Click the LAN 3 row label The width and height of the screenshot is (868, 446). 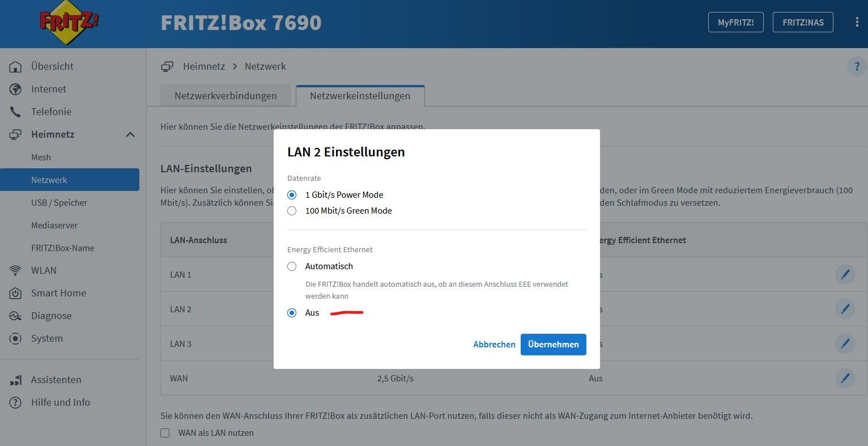point(181,344)
